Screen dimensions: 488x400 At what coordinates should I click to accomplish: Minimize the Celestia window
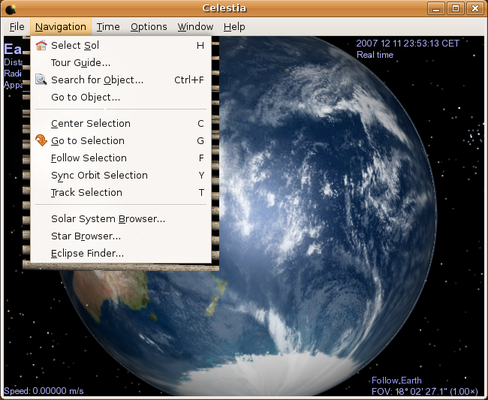click(436, 9)
